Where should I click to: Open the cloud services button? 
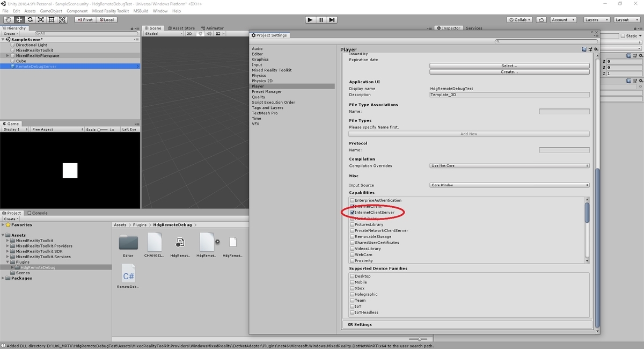(x=541, y=20)
